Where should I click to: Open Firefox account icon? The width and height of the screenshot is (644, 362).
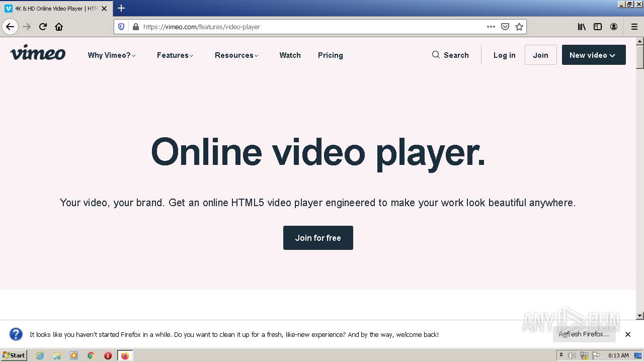click(x=614, y=27)
